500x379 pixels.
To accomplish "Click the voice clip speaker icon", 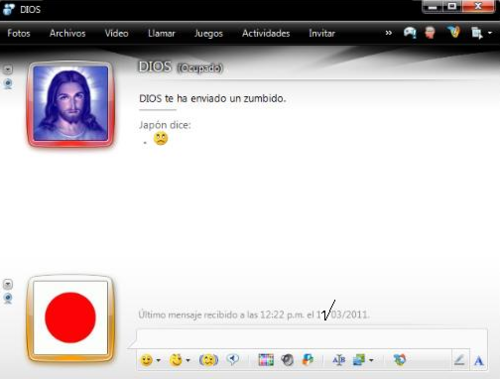I will [x=232, y=359].
